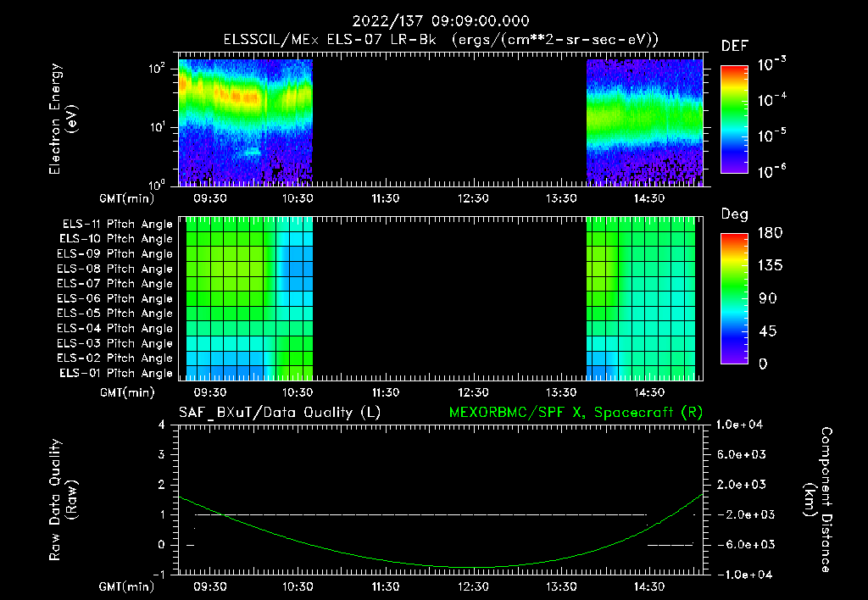Click the 'ELS-09 Pitch Angle' row label
Image resolution: width=868 pixels, height=600 pixels.
[115, 254]
